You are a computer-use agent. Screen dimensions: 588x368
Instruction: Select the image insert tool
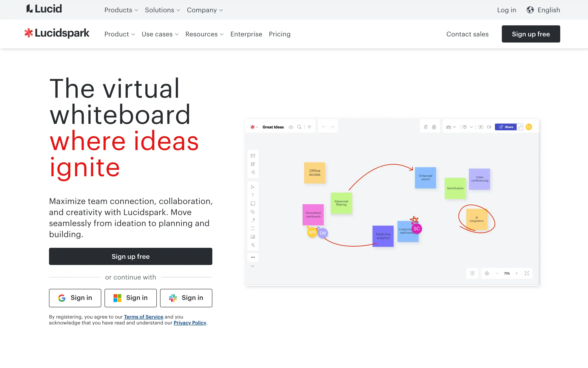tap(253, 237)
